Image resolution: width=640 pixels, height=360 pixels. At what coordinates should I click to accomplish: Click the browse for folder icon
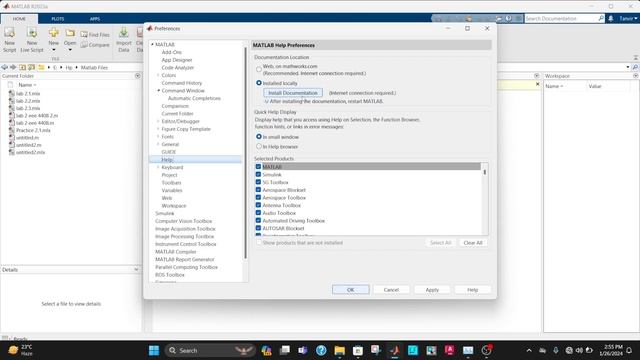click(31, 67)
